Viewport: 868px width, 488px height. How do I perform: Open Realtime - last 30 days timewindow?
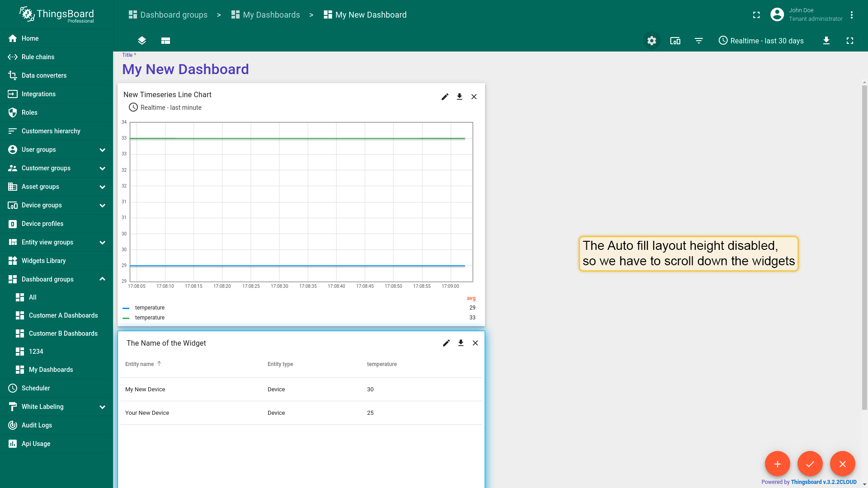click(761, 41)
